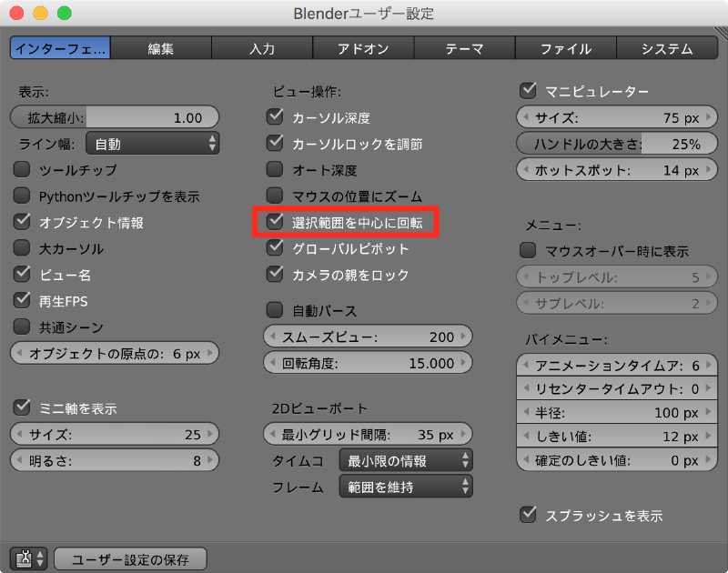Open the フレーム dropdown 範囲を維持
The image size is (728, 573).
click(x=405, y=487)
